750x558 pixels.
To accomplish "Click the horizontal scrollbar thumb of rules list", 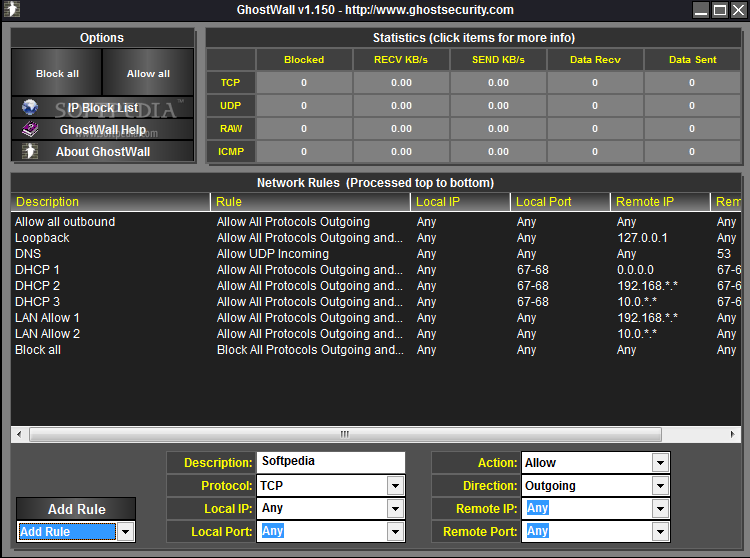I will pyautogui.click(x=345, y=434).
